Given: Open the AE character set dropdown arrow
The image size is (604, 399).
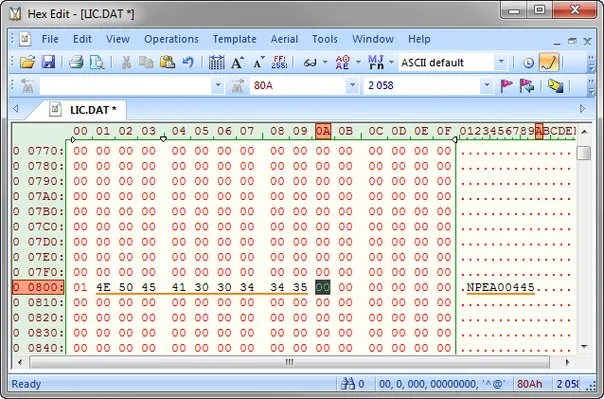Looking at the screenshot, I should tap(358, 62).
